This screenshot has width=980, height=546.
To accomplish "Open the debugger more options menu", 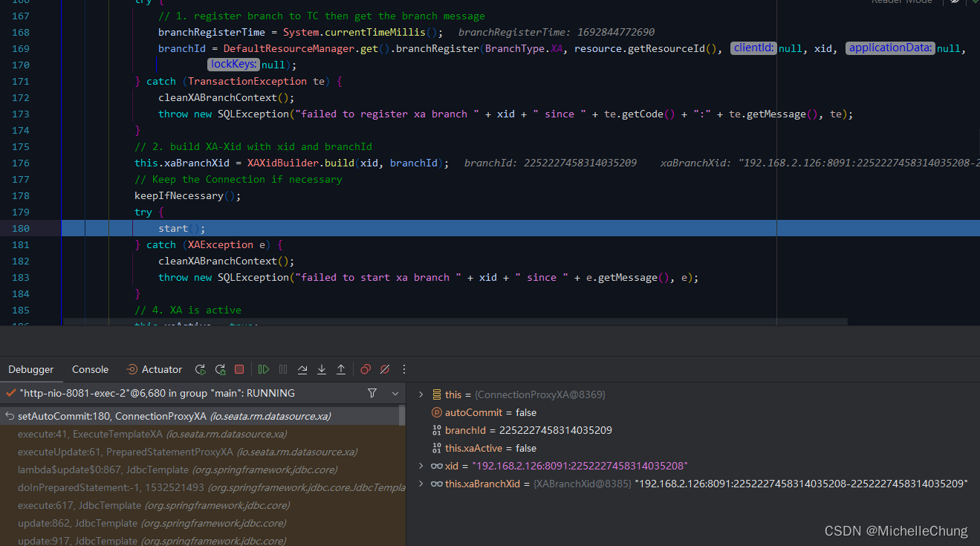I will point(404,369).
